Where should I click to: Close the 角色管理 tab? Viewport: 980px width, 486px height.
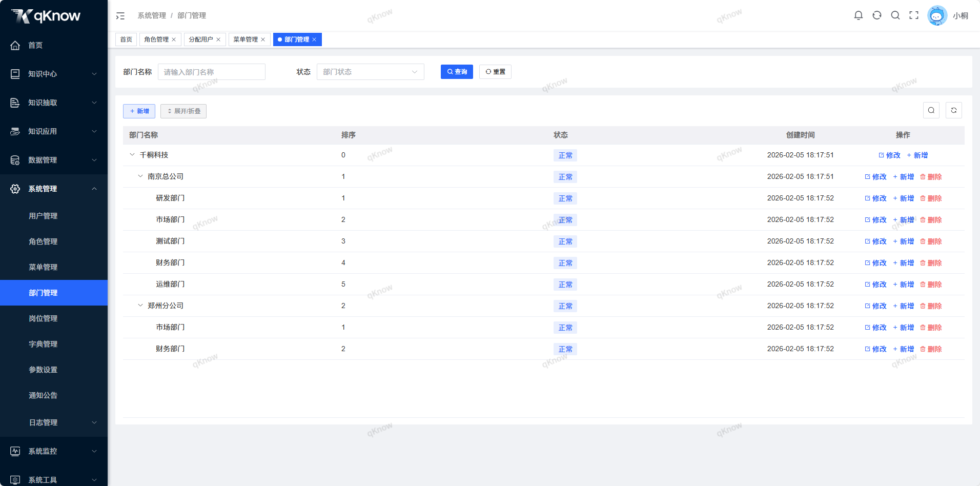point(174,39)
